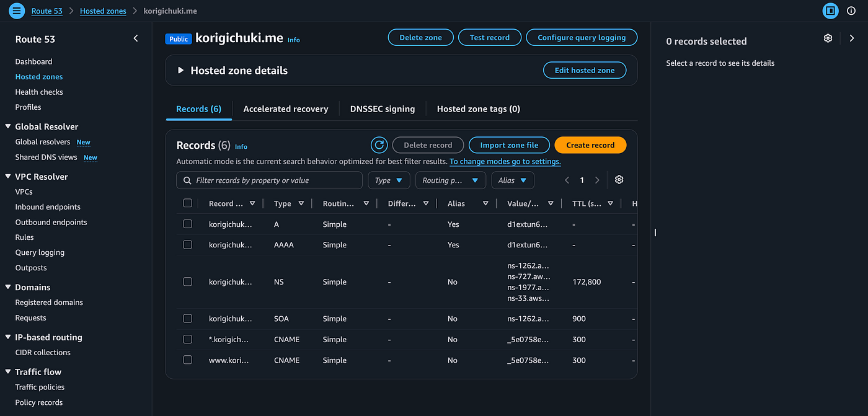868x416 pixels.
Task: Switch to Records (6) tab
Action: point(198,109)
